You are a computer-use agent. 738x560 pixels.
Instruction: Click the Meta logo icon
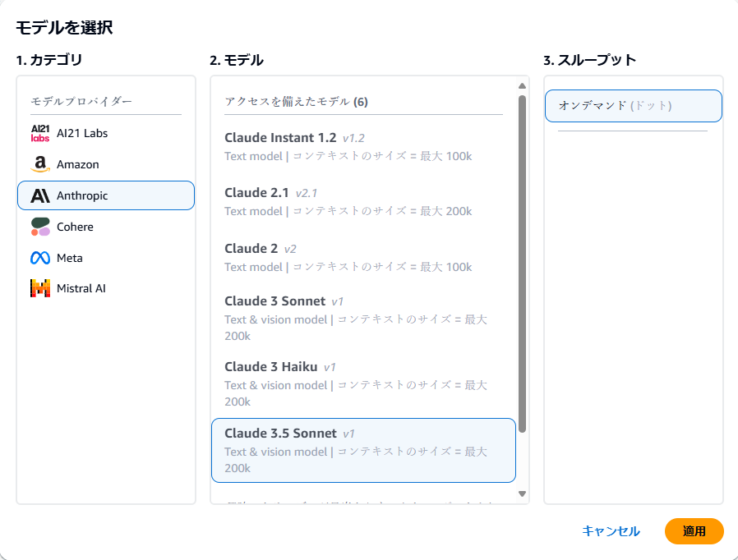(x=40, y=258)
